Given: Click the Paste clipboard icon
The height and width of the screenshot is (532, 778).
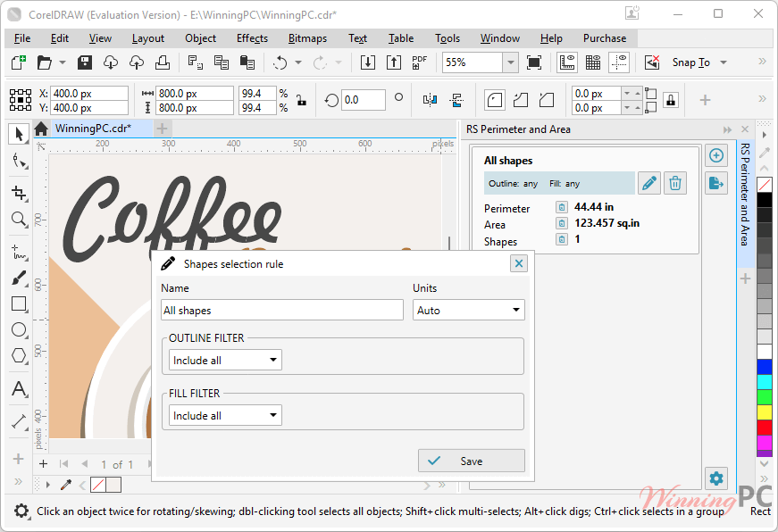Looking at the screenshot, I should pos(247,62).
